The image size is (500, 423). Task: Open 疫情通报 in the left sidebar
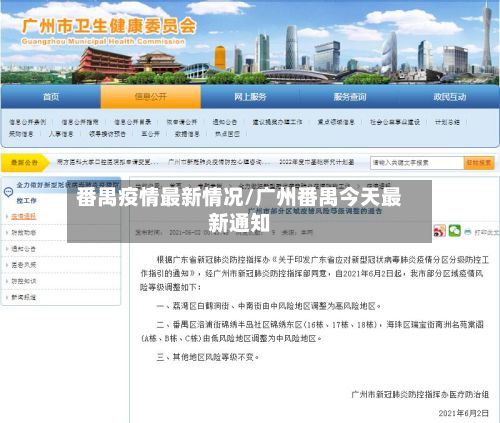tap(23, 216)
